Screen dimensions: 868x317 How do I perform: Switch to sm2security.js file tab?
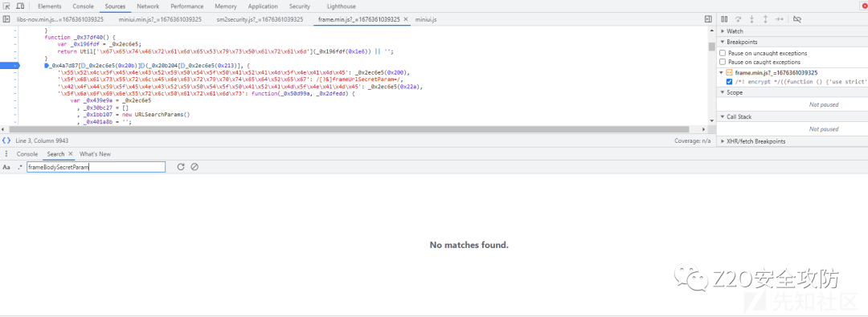coord(260,19)
